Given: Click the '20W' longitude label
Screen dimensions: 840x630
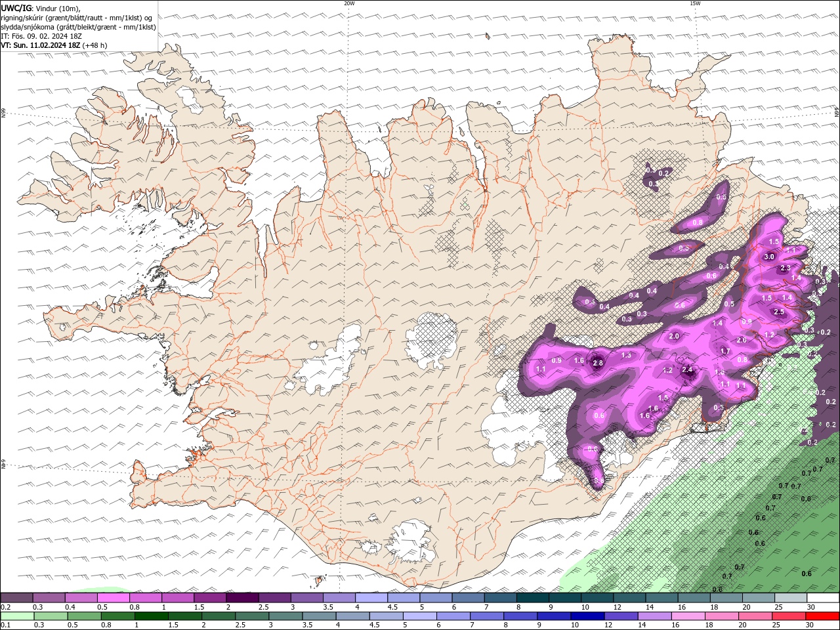Looking at the screenshot, I should 349,3.
